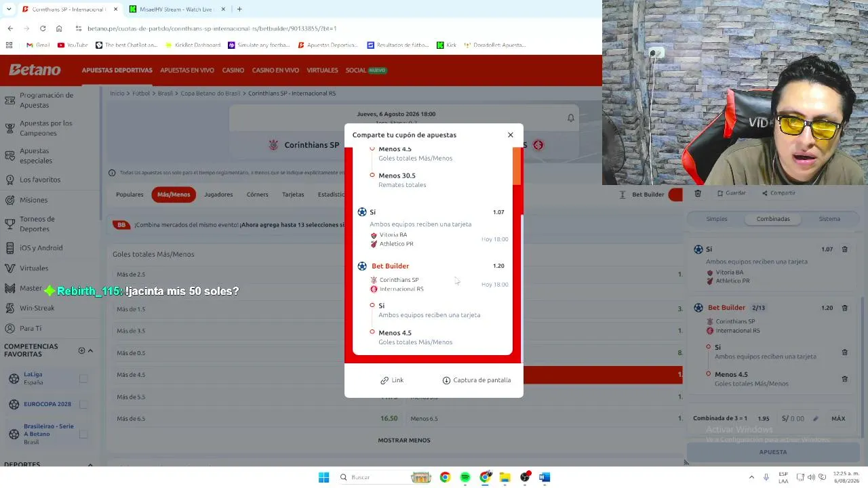The width and height of the screenshot is (868, 488).
Task: Tick the LaLiga checkbox
Action: click(83, 378)
